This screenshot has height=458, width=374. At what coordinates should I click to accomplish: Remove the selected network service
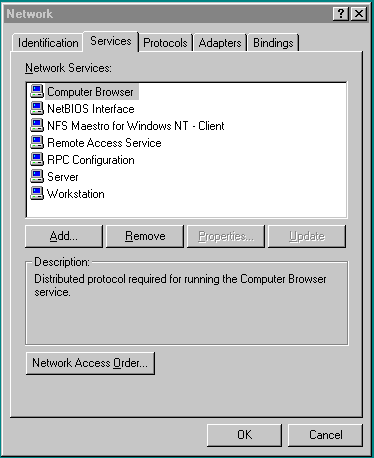point(145,236)
